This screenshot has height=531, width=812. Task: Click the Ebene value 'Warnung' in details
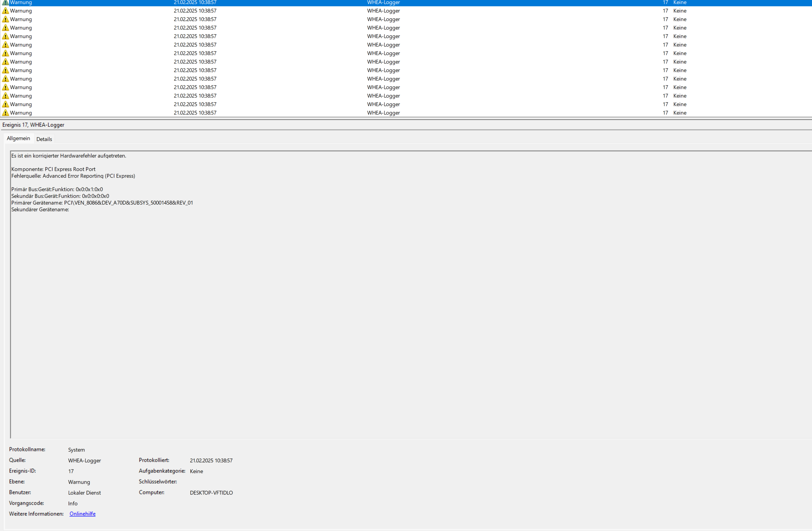pos(79,482)
